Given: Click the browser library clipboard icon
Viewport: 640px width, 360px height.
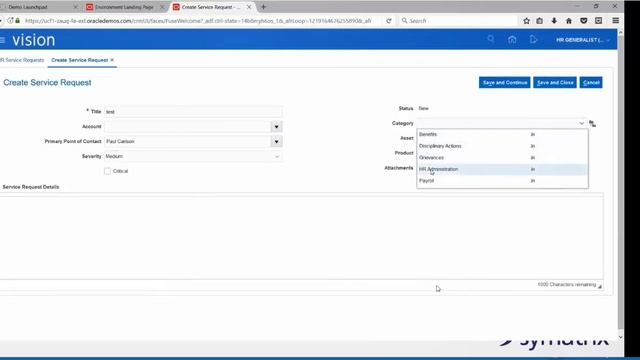Looking at the screenshot, I should pyautogui.click(x=540, y=21).
